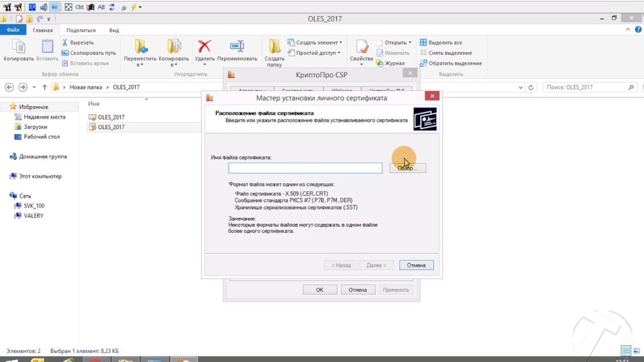
Task: Click the refresh button beside the address bar
Action: (x=531, y=87)
